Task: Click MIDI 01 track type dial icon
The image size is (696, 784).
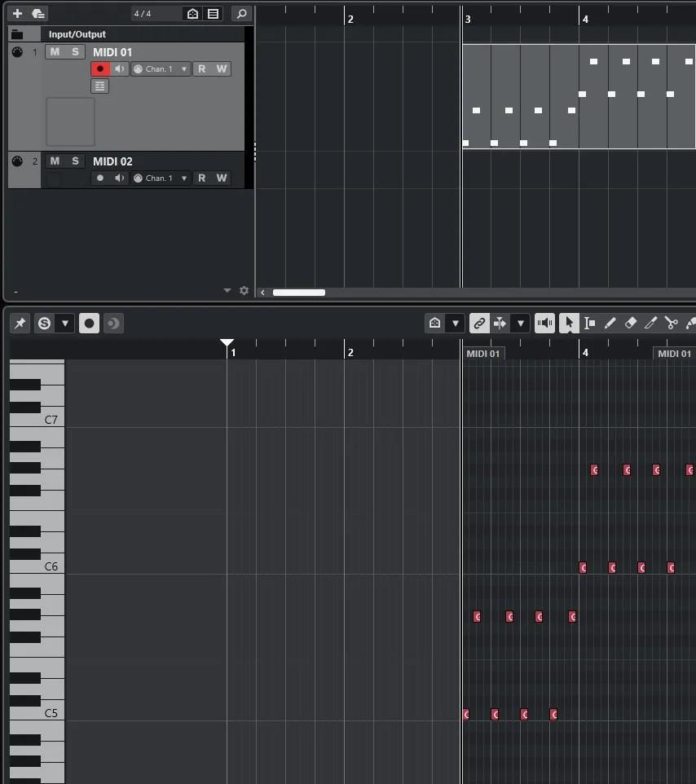Action: click(17, 52)
